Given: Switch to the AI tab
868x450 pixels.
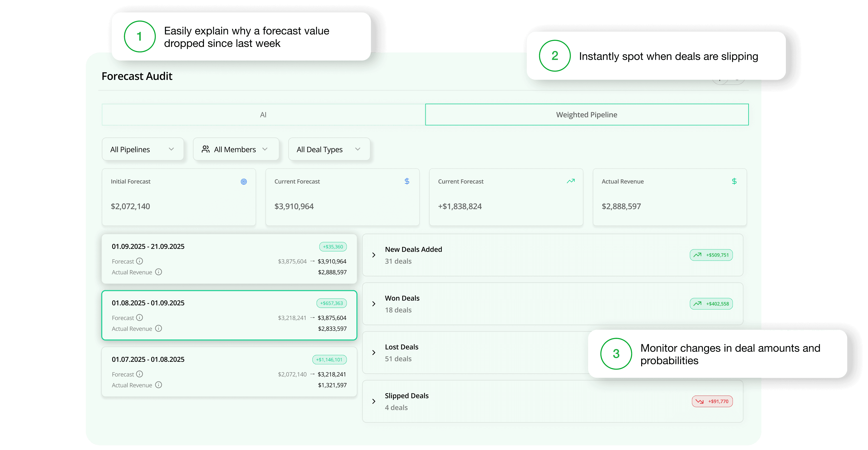Looking at the screenshot, I should pyautogui.click(x=263, y=115).
